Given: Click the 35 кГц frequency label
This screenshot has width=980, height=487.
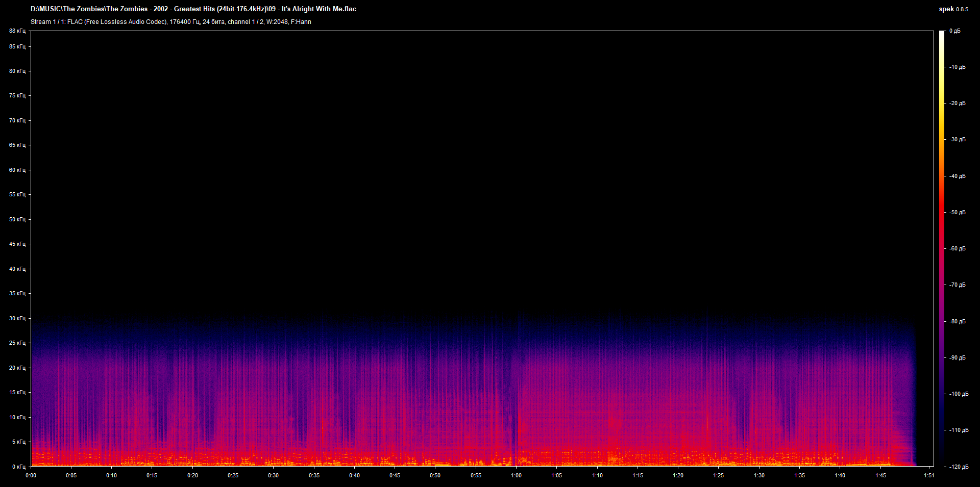Looking at the screenshot, I should [17, 293].
